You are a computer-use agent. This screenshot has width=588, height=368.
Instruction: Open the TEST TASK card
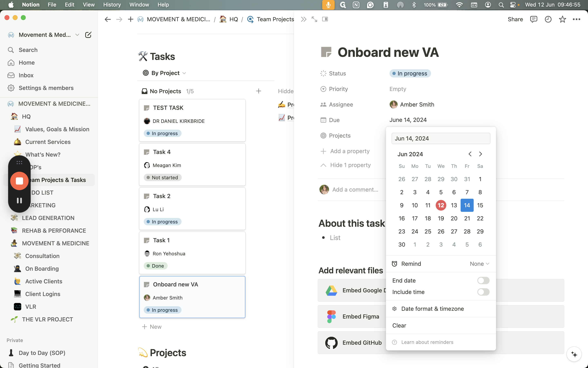(x=192, y=120)
